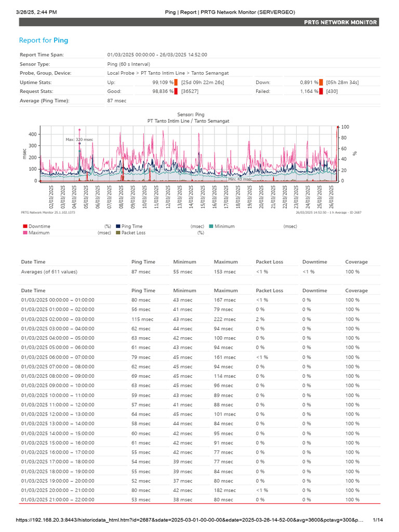
Task: Click the average ping time '87 msec' in header
Action: point(117,101)
